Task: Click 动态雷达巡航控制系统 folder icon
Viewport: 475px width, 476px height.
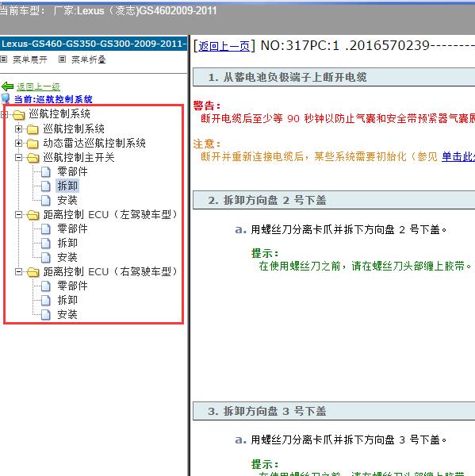Action: click(33, 144)
